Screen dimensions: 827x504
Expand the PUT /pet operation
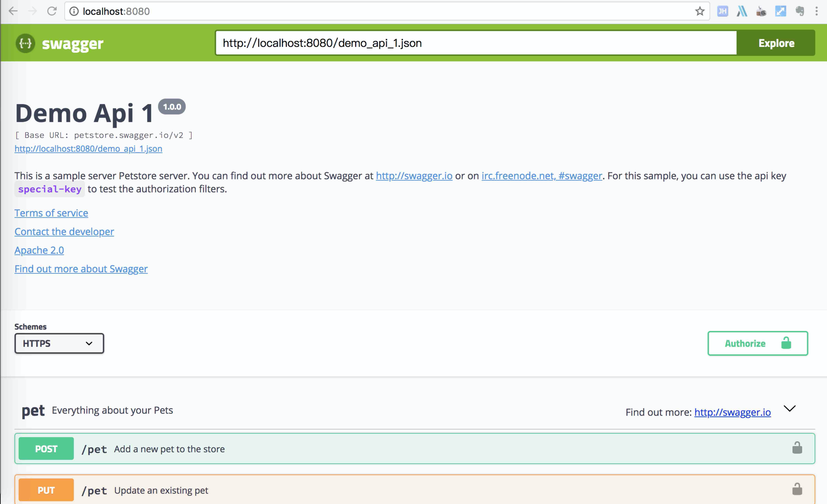(x=403, y=490)
